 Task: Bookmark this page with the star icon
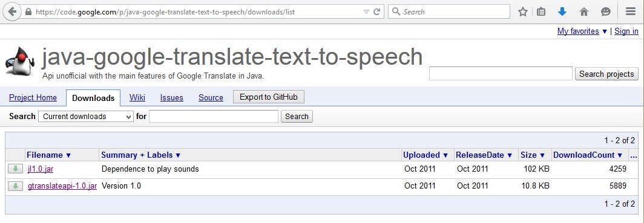point(522,12)
